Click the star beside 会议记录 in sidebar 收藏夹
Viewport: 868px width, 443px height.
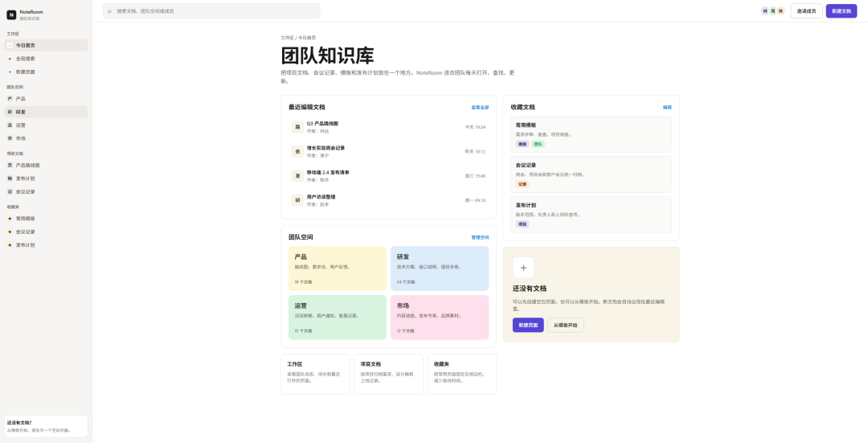pyautogui.click(x=10, y=232)
